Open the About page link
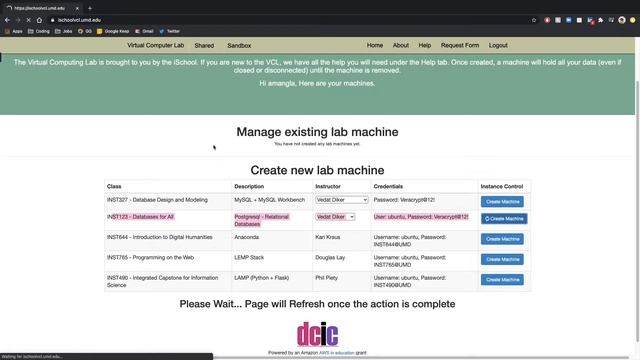 [x=401, y=45]
